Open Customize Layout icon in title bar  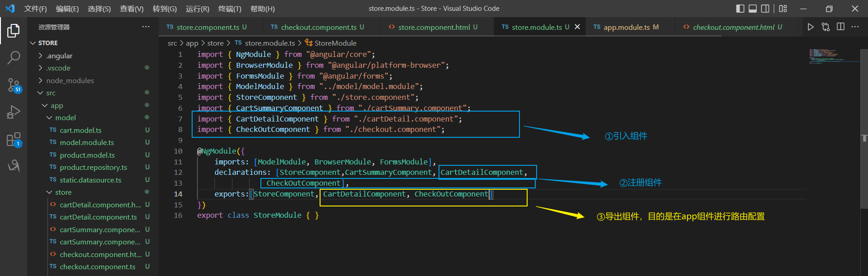coord(783,9)
